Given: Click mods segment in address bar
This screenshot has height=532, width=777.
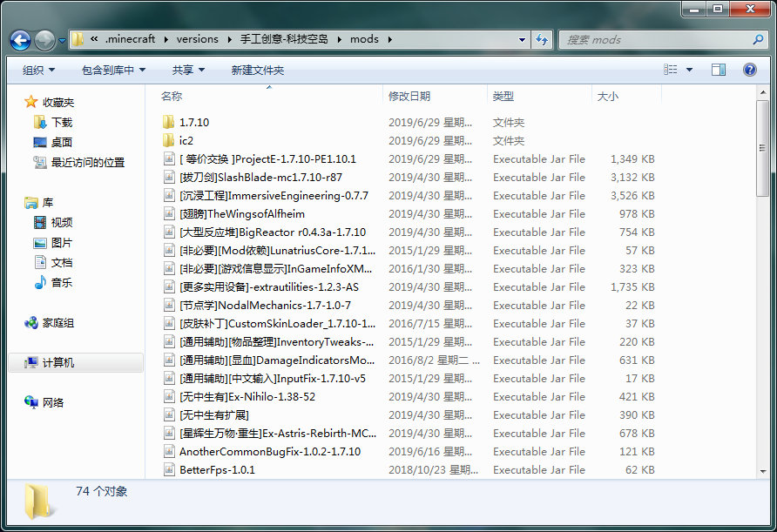Looking at the screenshot, I should tap(364, 39).
